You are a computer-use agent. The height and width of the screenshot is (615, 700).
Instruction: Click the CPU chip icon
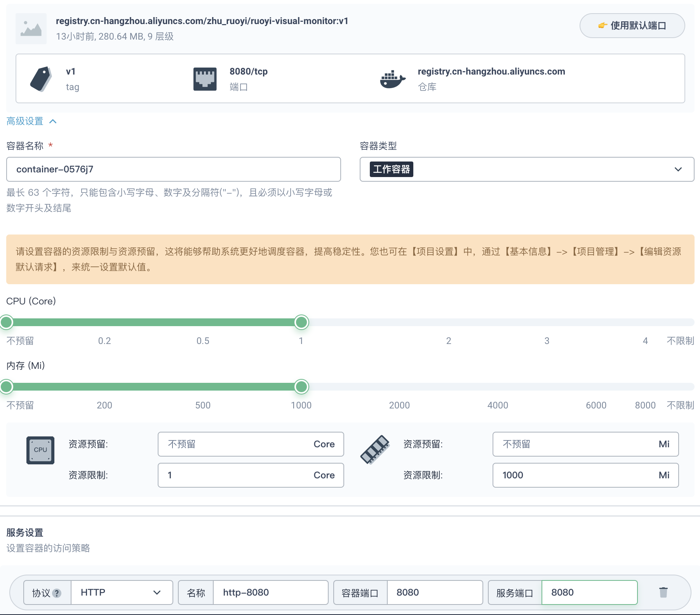40,450
